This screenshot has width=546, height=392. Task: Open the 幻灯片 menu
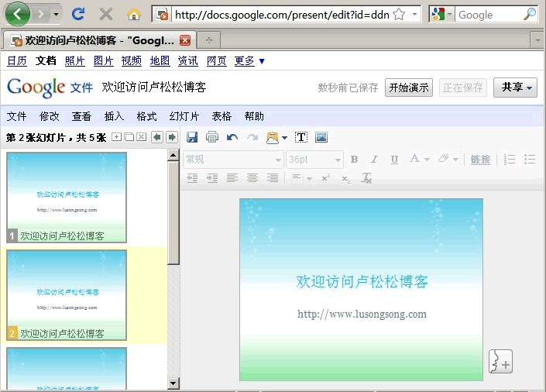point(184,116)
